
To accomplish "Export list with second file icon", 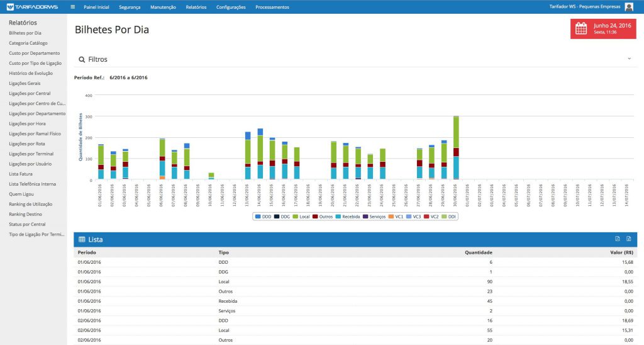I will click(628, 239).
